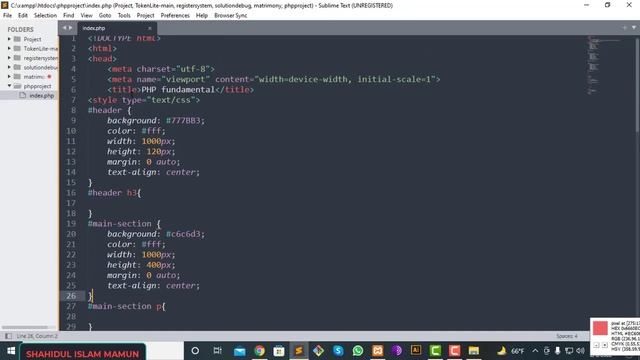640x360 pixels.
Task: Open the Goto menu
Action: coord(105,16)
